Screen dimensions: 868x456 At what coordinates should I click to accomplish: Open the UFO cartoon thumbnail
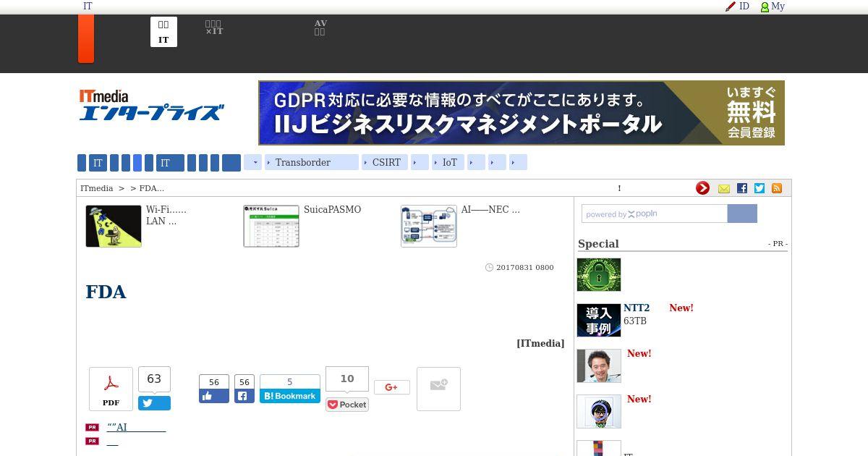pos(114,226)
